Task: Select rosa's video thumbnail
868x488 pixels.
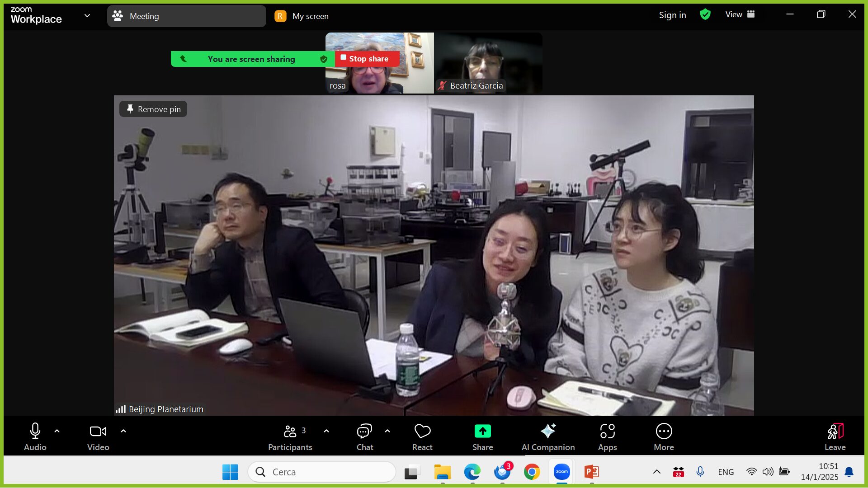Action: pyautogui.click(x=379, y=63)
